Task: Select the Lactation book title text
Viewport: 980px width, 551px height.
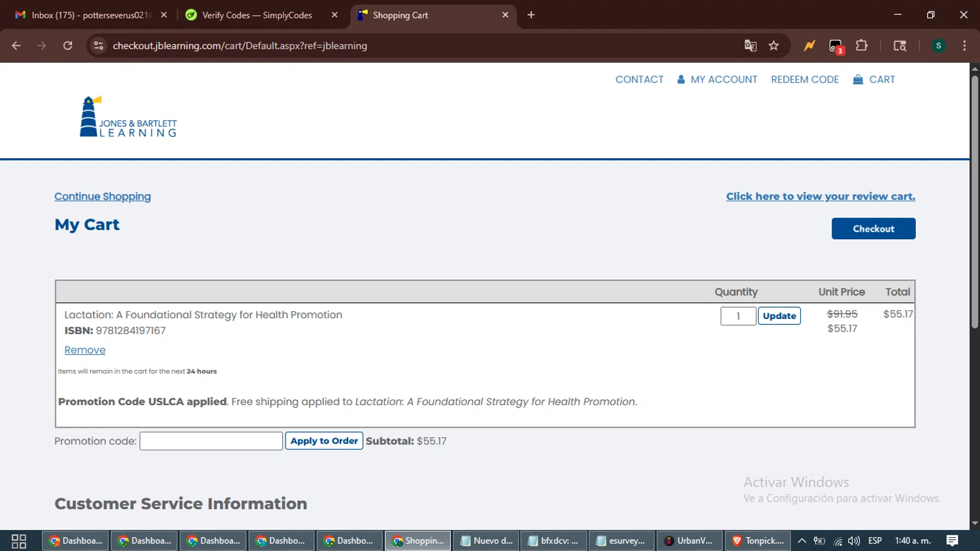Action: click(203, 315)
